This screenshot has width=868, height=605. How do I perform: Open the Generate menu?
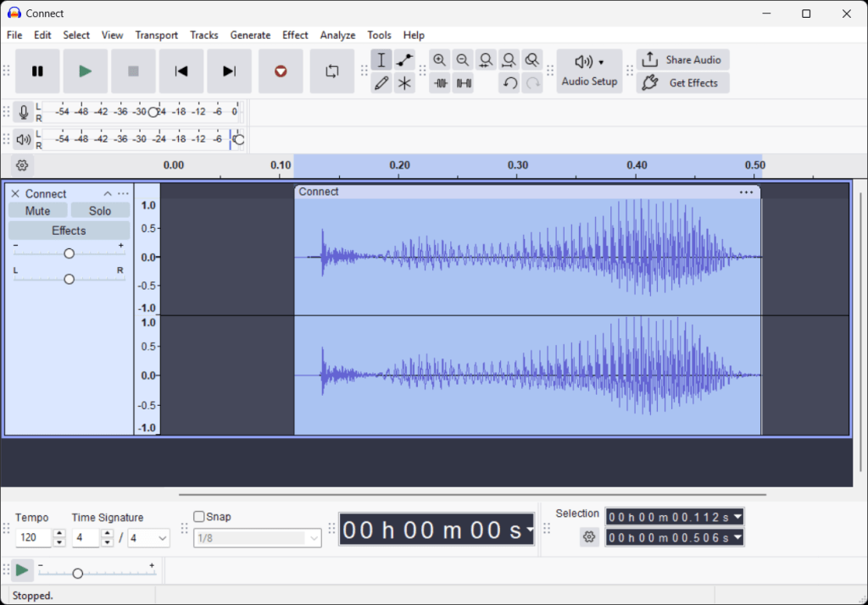click(250, 35)
